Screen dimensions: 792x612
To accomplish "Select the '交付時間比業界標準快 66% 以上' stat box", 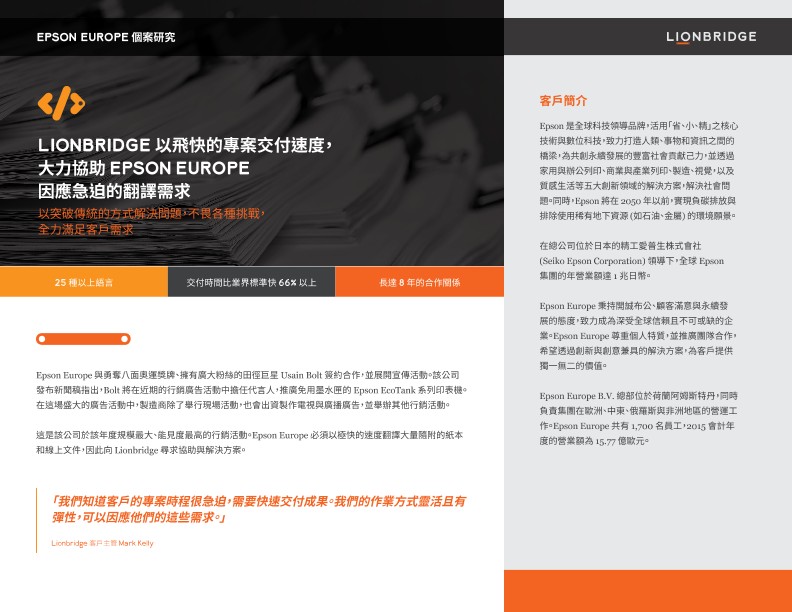I will [252, 282].
